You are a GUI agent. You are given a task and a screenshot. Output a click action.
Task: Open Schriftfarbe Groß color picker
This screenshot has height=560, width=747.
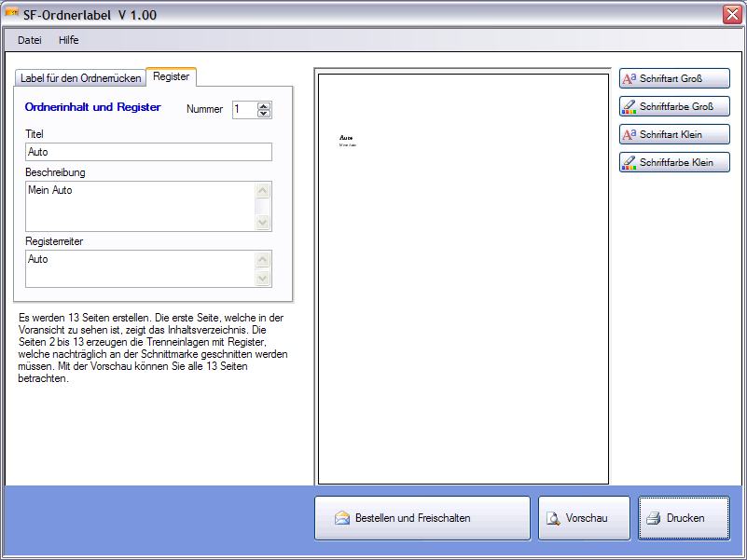(x=674, y=106)
